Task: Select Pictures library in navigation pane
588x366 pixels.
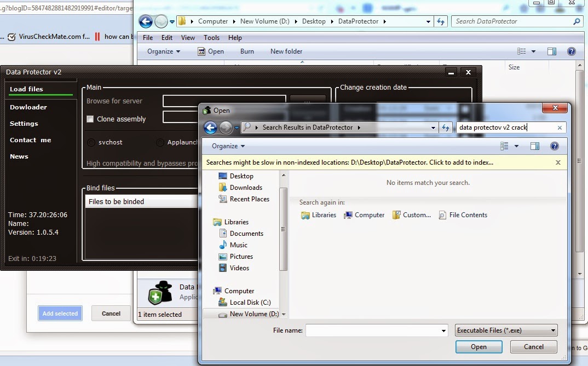Action: coord(236,257)
